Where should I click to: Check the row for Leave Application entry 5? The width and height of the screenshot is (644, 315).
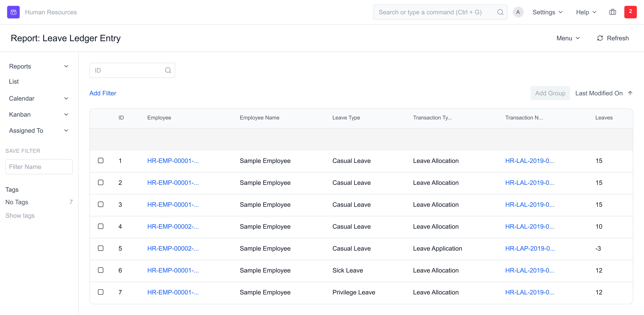tap(101, 248)
